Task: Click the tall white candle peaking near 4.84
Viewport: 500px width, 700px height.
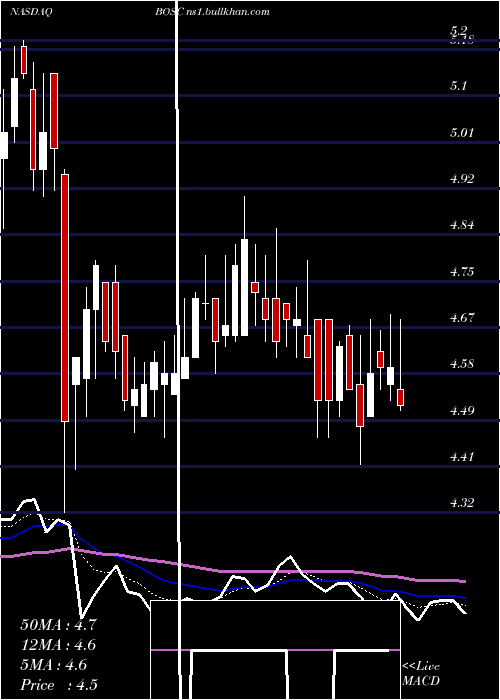Action: (244, 287)
